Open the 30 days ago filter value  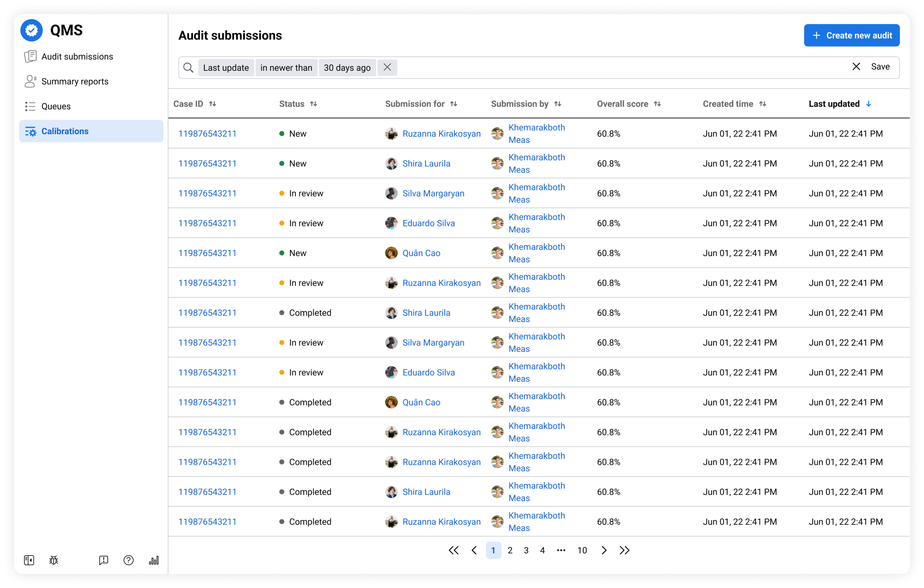347,68
